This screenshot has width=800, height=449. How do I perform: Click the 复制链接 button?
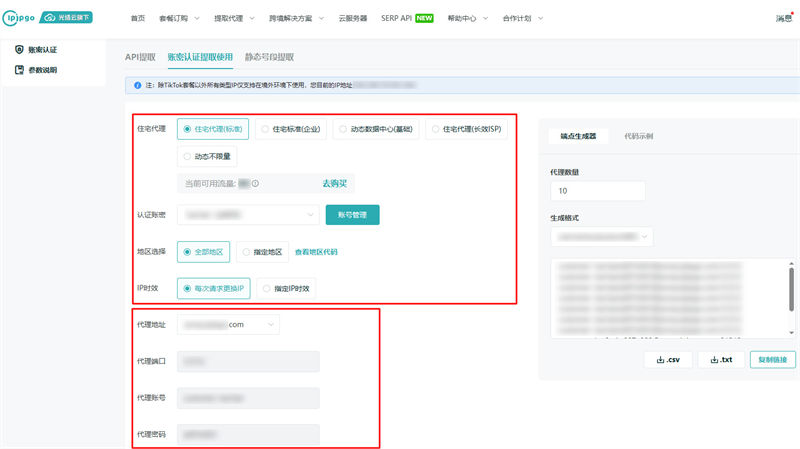coord(772,360)
